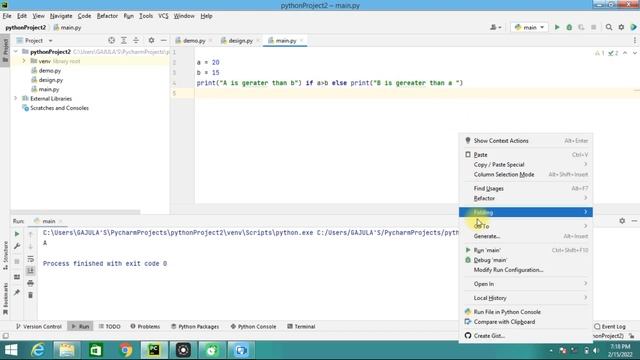The height and width of the screenshot is (360, 640).
Task: Click the Debug bug icon in top toolbar
Action: tap(569, 27)
